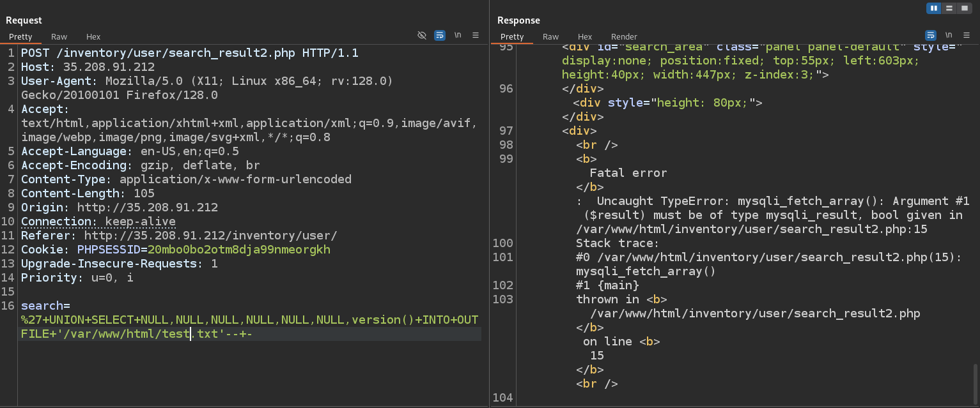Screen dimensions: 980x408
Task: Click the 'thrown in <b>' line
Action: click(621, 299)
